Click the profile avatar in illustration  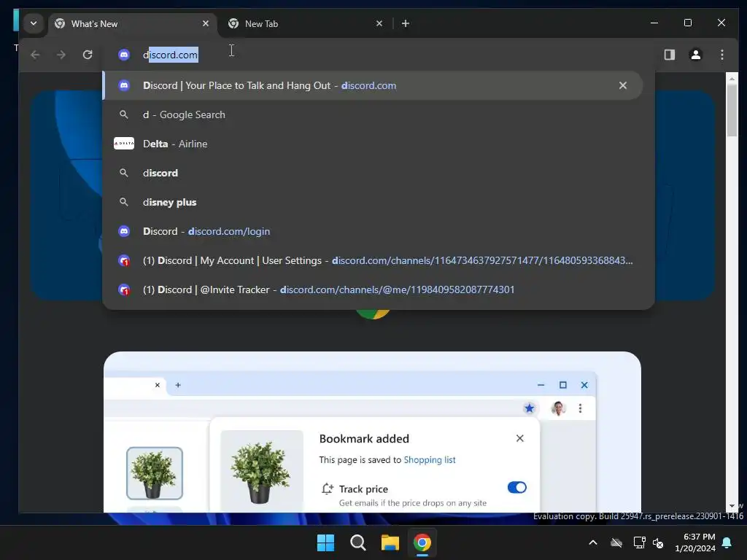pyautogui.click(x=558, y=408)
